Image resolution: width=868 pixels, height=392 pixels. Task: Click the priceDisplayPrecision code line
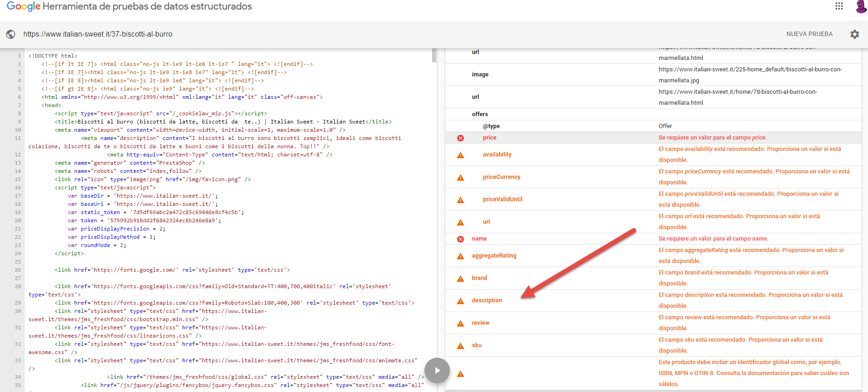[117, 229]
